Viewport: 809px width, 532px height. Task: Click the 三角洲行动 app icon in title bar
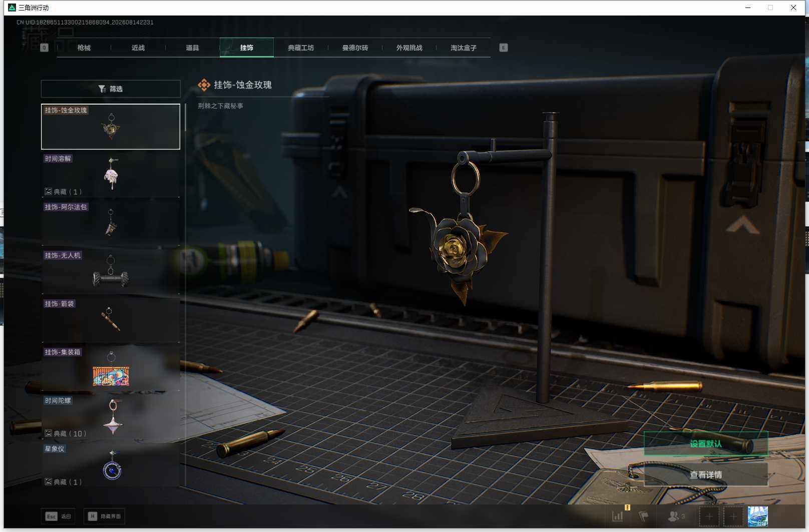point(12,8)
